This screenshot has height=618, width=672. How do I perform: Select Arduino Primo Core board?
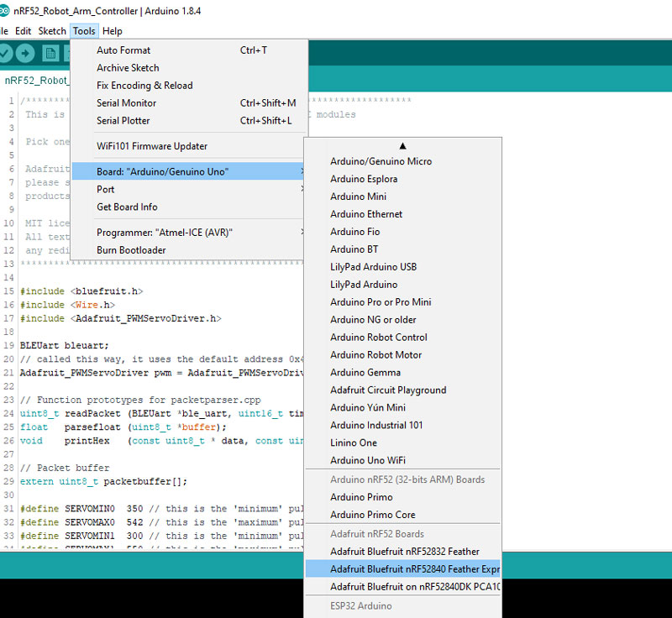click(372, 515)
